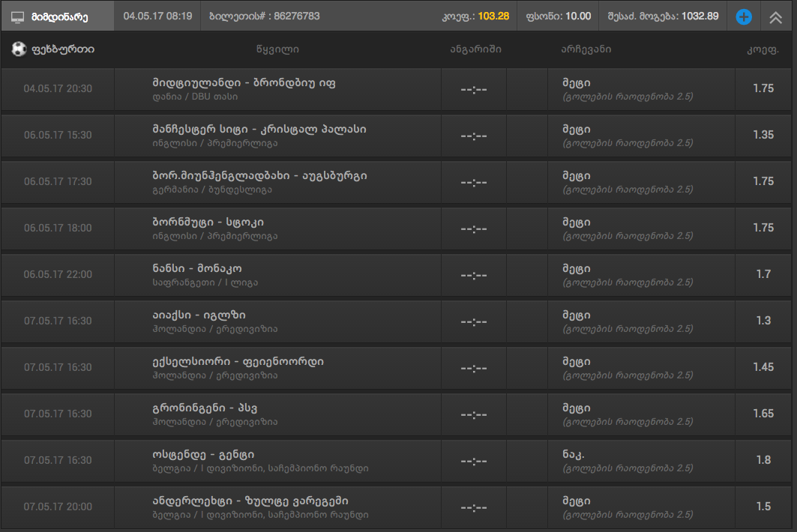The image size is (797, 532).
Task: Open the მიდტიულანდი - ბრონდბიუ იფ match
Action: (244, 83)
